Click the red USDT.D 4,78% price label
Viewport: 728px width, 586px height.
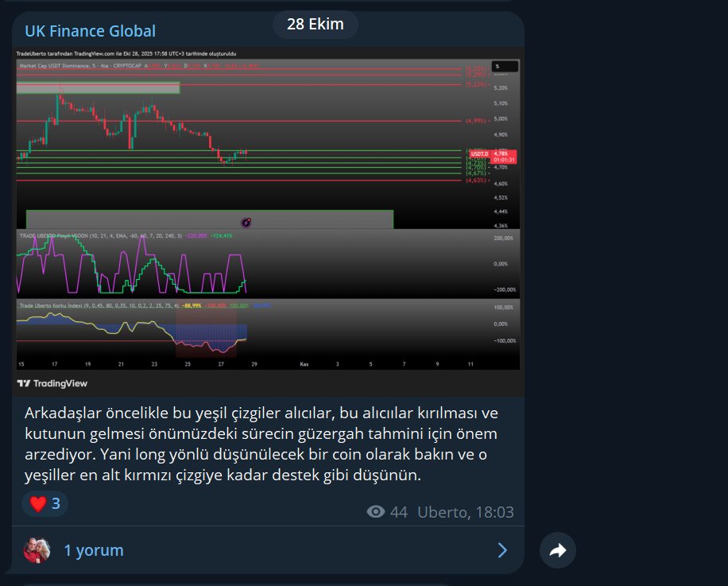click(x=493, y=157)
